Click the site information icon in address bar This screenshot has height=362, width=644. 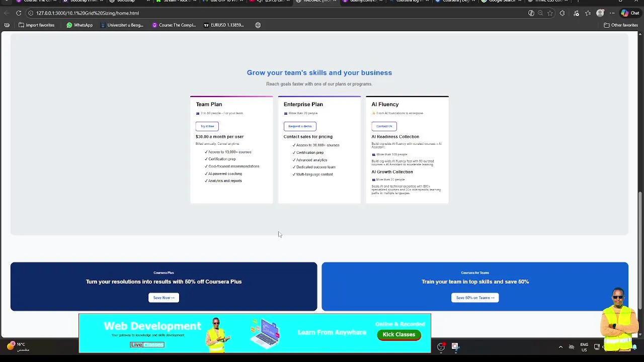pyautogui.click(x=31, y=13)
